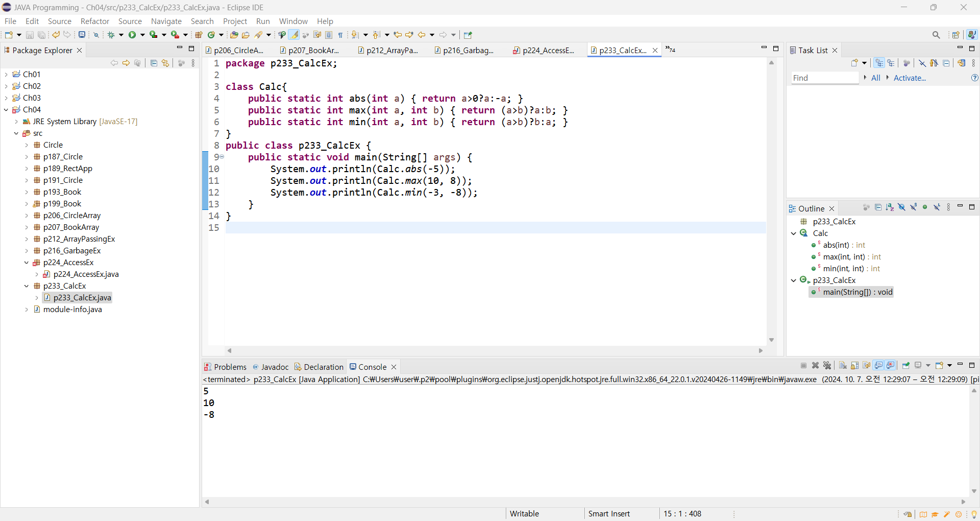Toggle Categorized view in Task List
980x521 pixels.
point(879,63)
